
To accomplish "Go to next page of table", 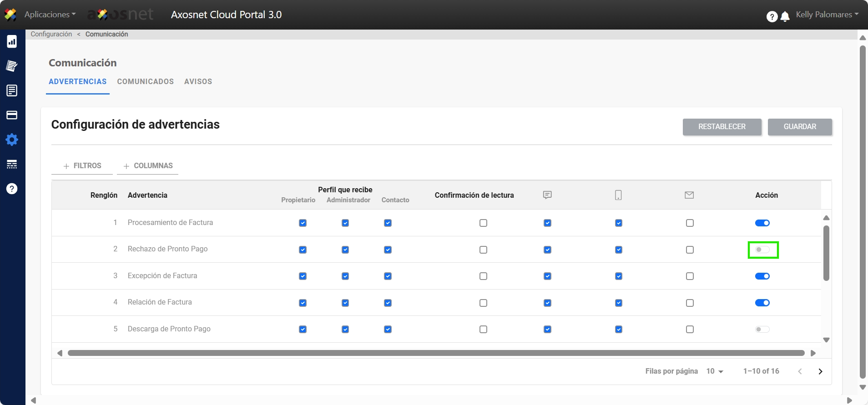I will click(820, 371).
